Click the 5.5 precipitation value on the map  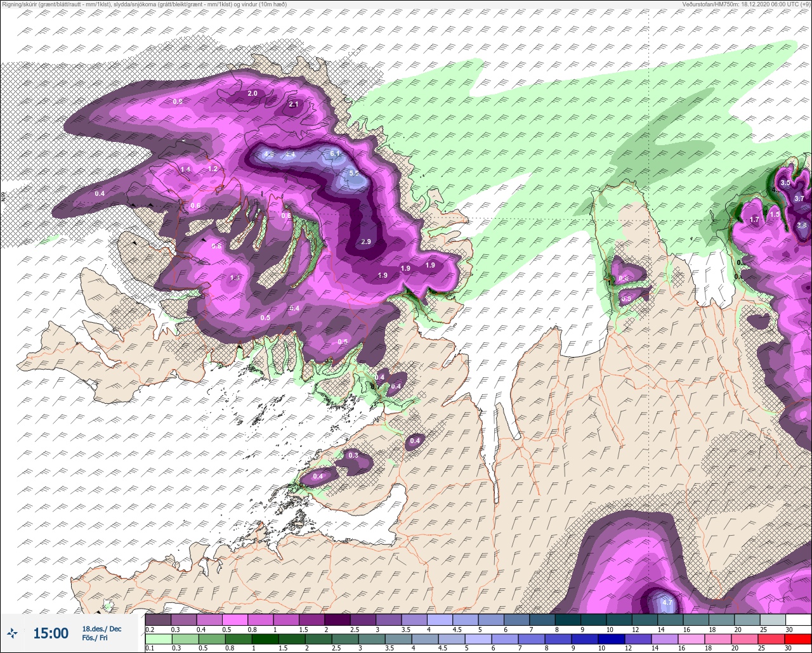[x=354, y=173]
